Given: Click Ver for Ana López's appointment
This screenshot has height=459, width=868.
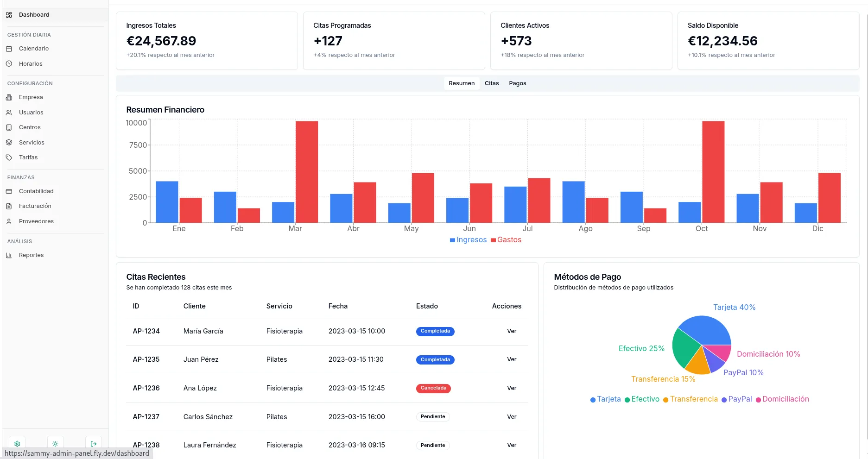Looking at the screenshot, I should 511,388.
